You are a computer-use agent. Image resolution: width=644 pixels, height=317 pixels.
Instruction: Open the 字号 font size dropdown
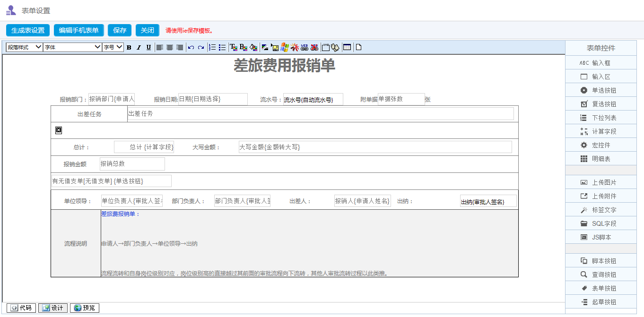112,47
